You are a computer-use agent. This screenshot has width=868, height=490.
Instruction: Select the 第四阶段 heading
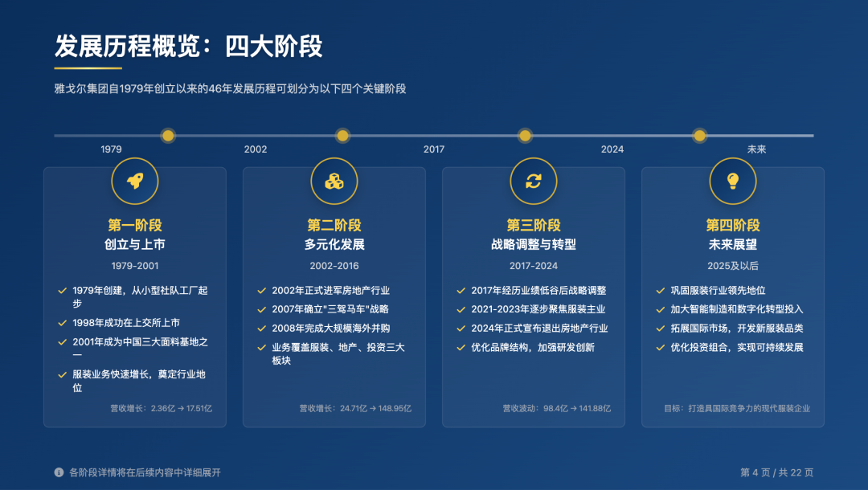coord(733,225)
